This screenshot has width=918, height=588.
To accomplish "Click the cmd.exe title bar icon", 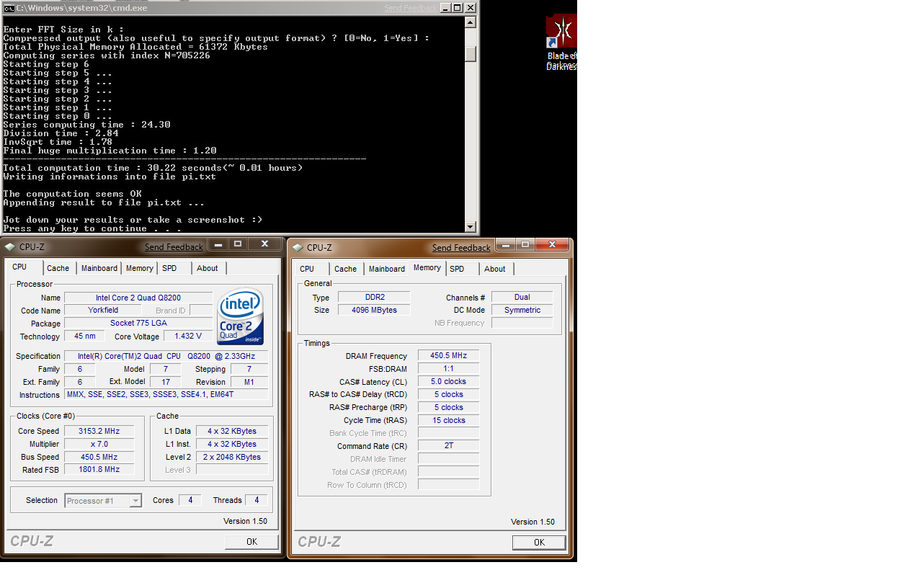I will (x=9, y=8).
